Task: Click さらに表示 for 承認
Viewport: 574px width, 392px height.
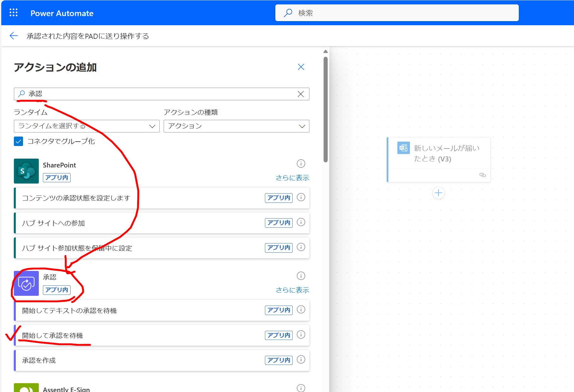Action: click(x=292, y=290)
